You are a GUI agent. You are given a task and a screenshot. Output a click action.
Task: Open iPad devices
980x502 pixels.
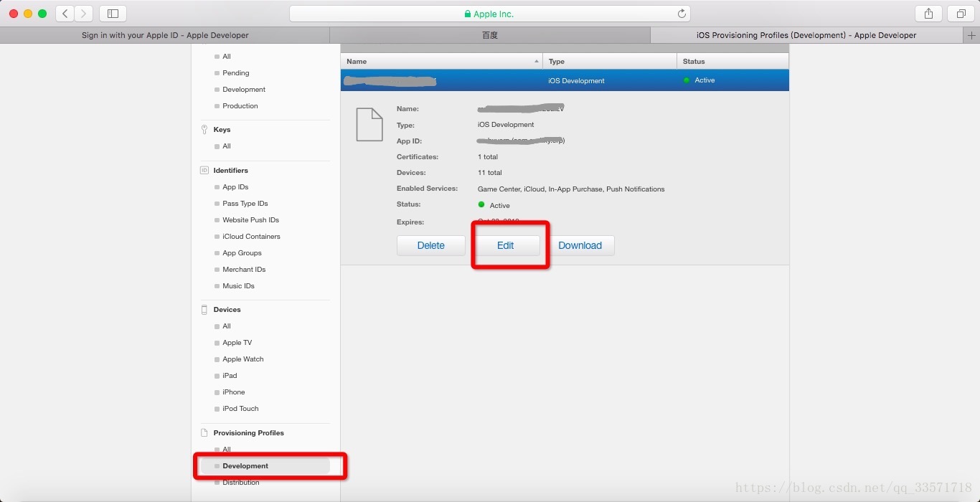tap(230, 376)
